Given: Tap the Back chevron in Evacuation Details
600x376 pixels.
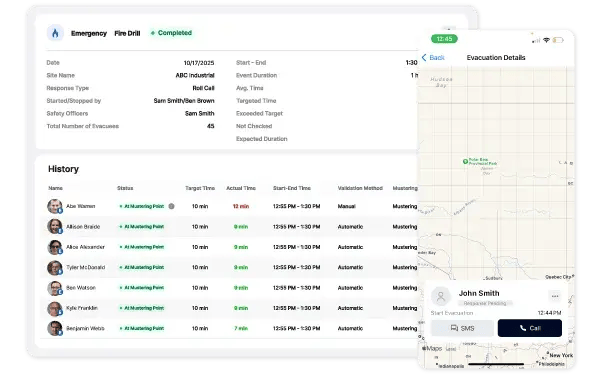Looking at the screenshot, I should (x=424, y=57).
